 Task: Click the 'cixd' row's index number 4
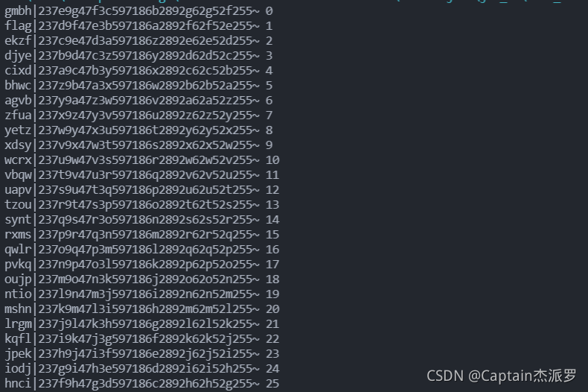click(269, 71)
